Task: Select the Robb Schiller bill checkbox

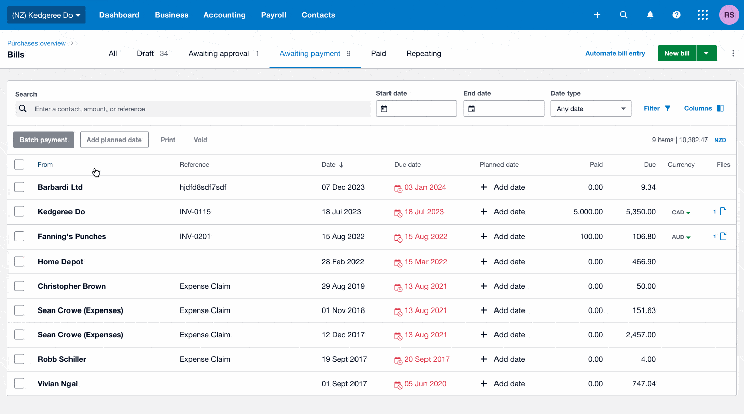Action: click(19, 359)
